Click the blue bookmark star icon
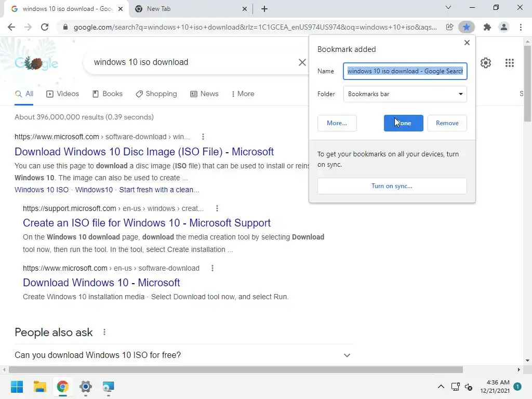 click(x=467, y=27)
